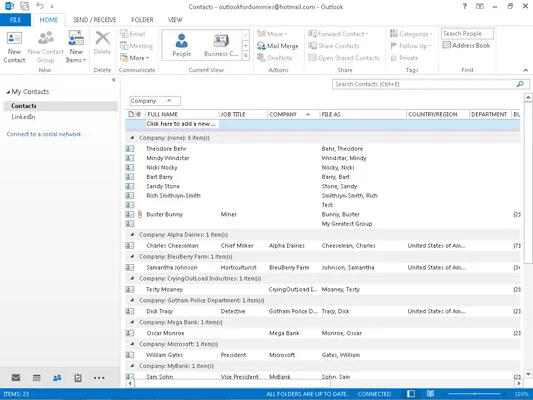533x400 pixels.
Task: Open Calendar from navigation bar icon
Action: [36, 378]
